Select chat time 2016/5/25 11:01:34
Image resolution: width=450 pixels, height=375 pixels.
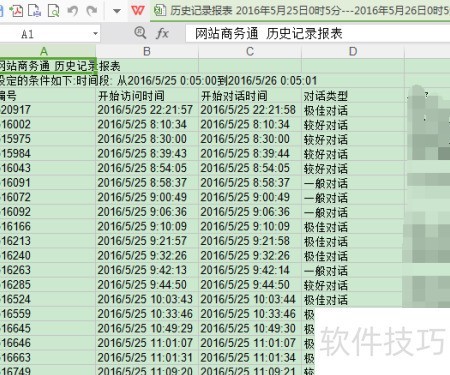[x=250, y=358]
